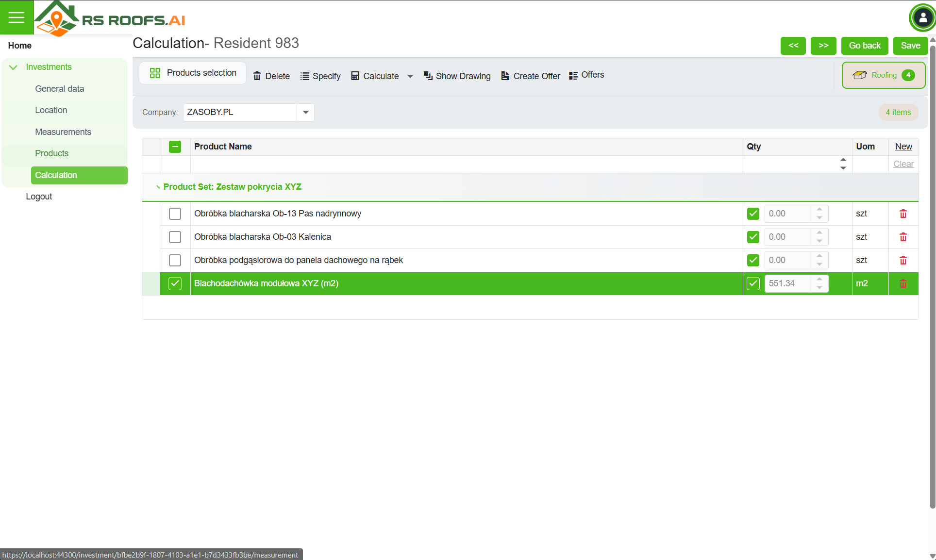Expand the Calculate dropdown arrow
Screen dimensions: 936x560
pos(410,76)
